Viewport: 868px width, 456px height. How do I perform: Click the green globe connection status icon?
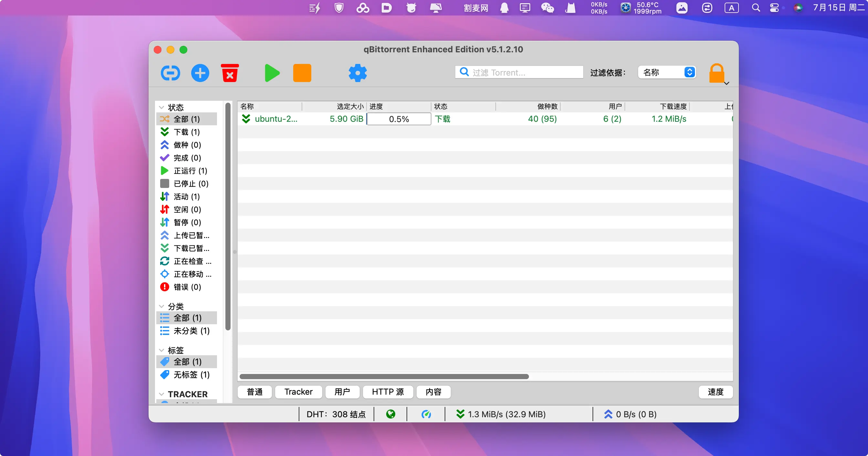tap(390, 414)
